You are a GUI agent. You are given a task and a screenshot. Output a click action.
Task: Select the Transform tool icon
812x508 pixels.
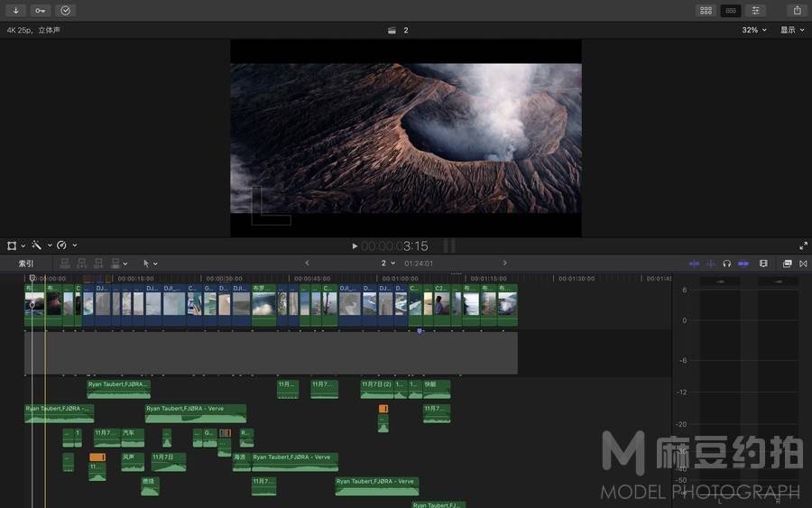(x=12, y=245)
